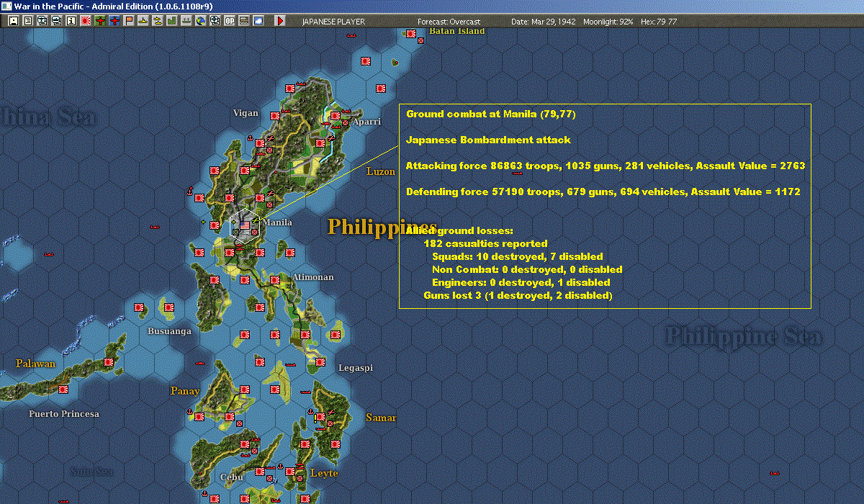This screenshot has width=864, height=504.
Task: Click 'Japanese Bombardment attack' line
Action: 488,140
